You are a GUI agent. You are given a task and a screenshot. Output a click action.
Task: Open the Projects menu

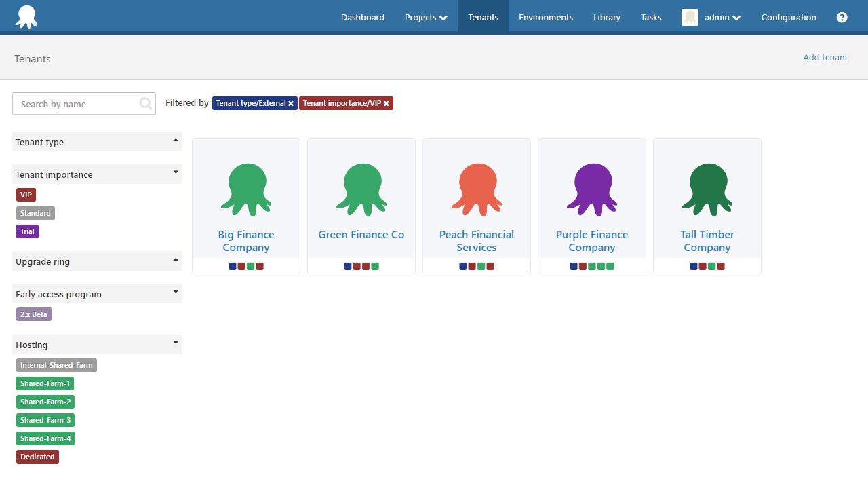[x=425, y=17]
